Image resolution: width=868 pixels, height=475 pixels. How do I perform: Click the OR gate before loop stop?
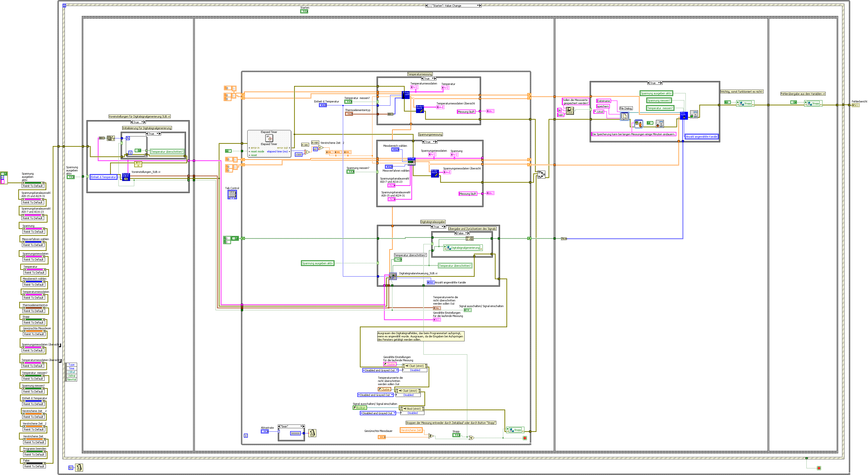[x=471, y=438]
